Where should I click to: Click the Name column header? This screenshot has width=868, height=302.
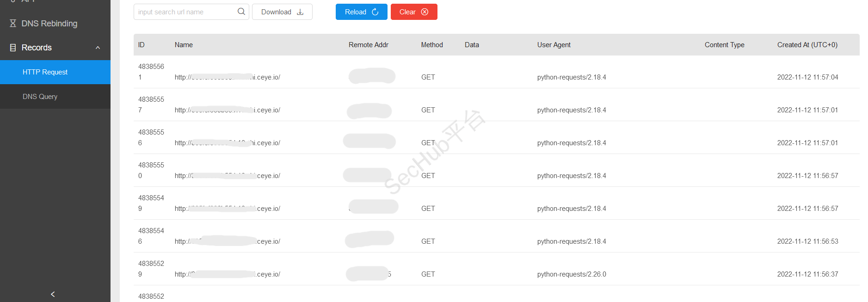click(184, 45)
